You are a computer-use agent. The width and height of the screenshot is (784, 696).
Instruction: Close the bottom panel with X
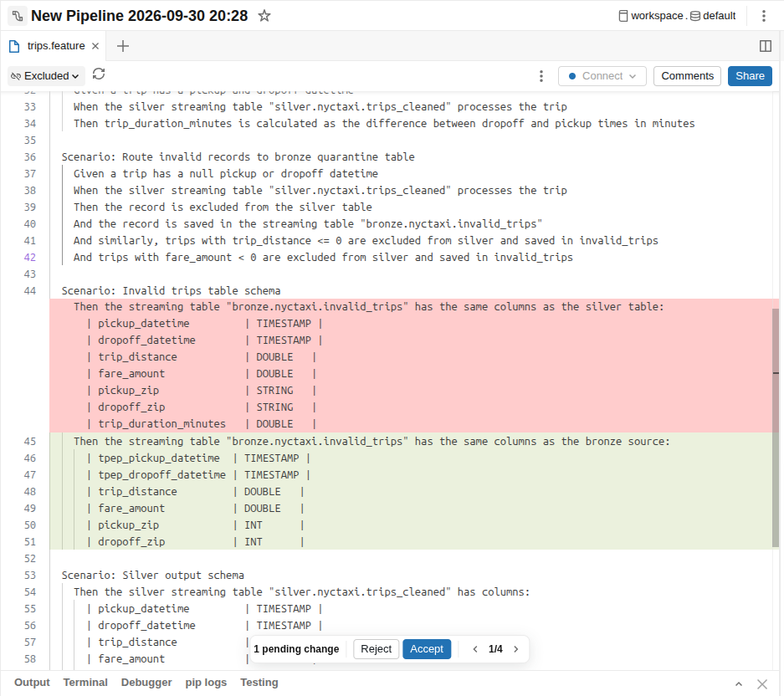[x=762, y=683]
